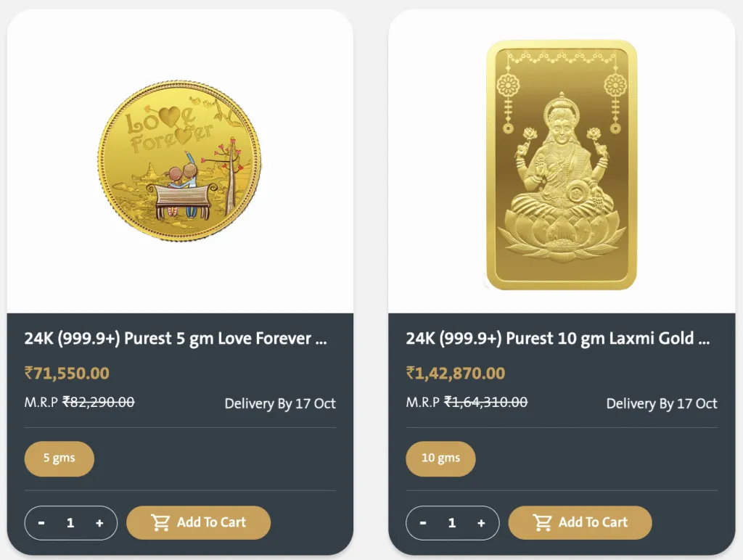Add Laxmi Gold bar to cart
This screenshot has height=560, width=743.
[x=580, y=522]
